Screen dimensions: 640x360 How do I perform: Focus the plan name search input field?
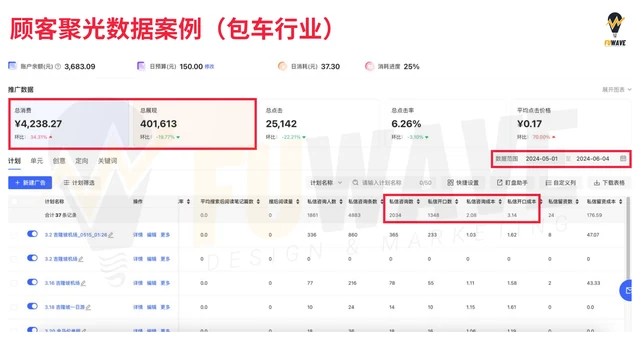tap(390, 182)
